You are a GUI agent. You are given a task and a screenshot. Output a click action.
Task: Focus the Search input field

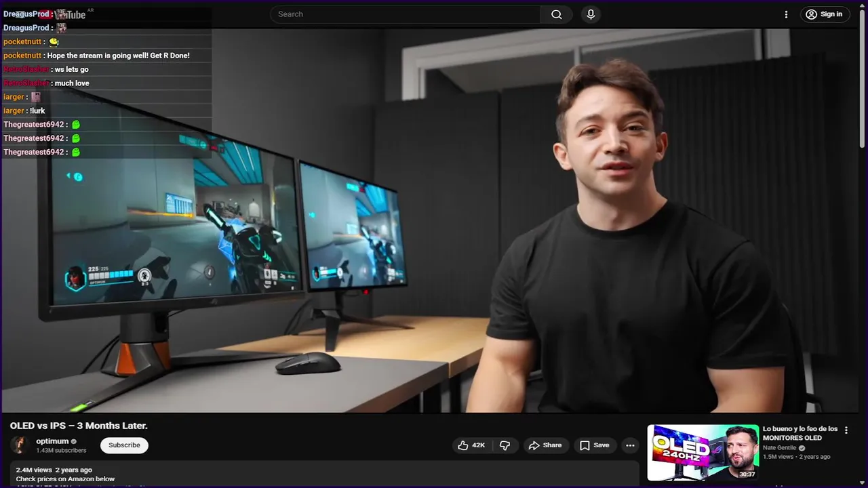[x=406, y=14]
